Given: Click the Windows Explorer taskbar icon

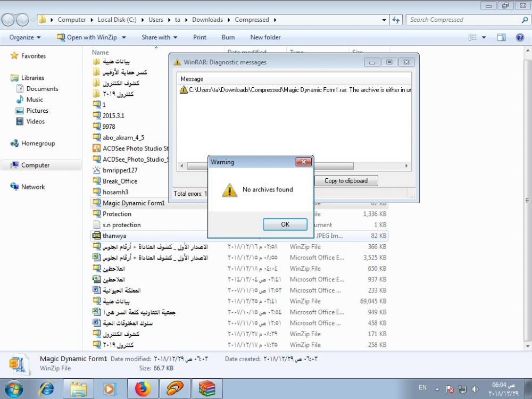Looking at the screenshot, I should coord(78,389).
